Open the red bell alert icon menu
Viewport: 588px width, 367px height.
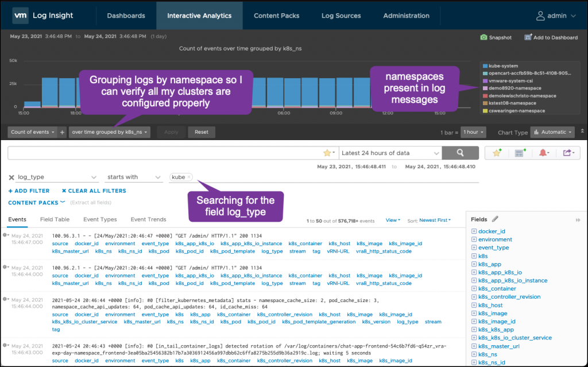[543, 153]
